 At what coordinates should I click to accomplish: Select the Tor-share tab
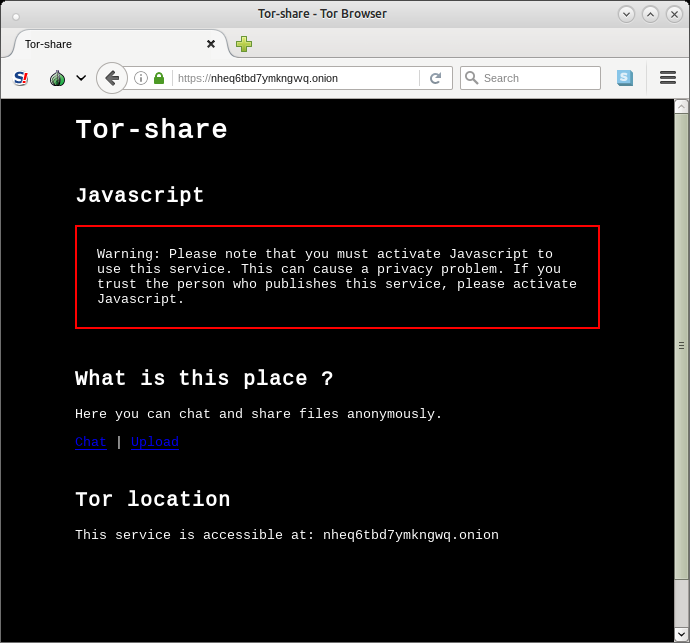tap(119, 44)
